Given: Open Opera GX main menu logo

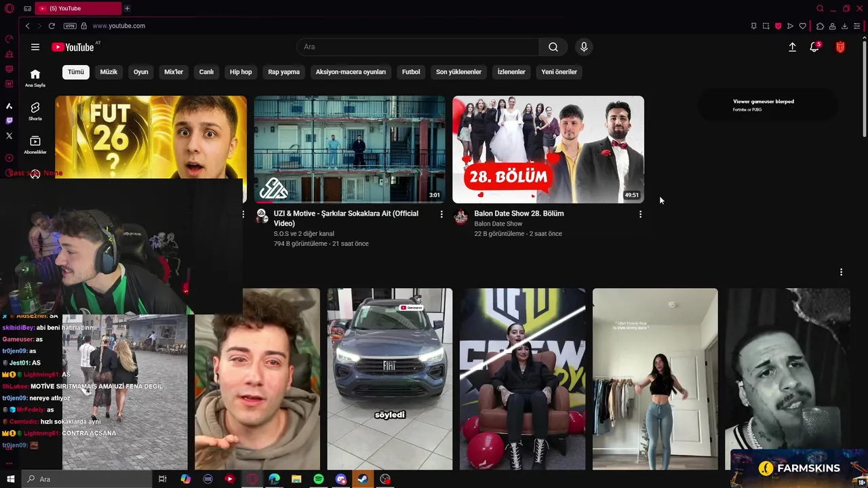Looking at the screenshot, I should [9, 8].
